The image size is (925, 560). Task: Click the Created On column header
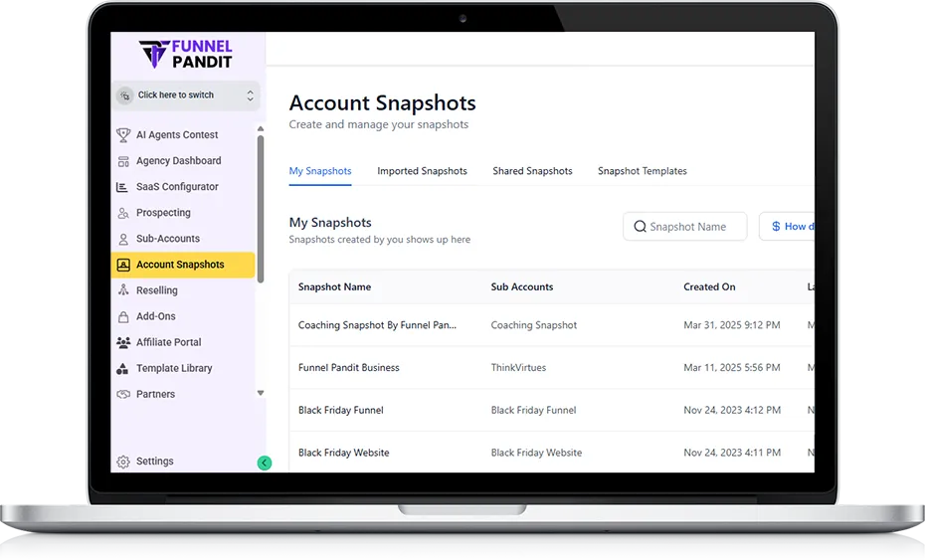click(709, 287)
